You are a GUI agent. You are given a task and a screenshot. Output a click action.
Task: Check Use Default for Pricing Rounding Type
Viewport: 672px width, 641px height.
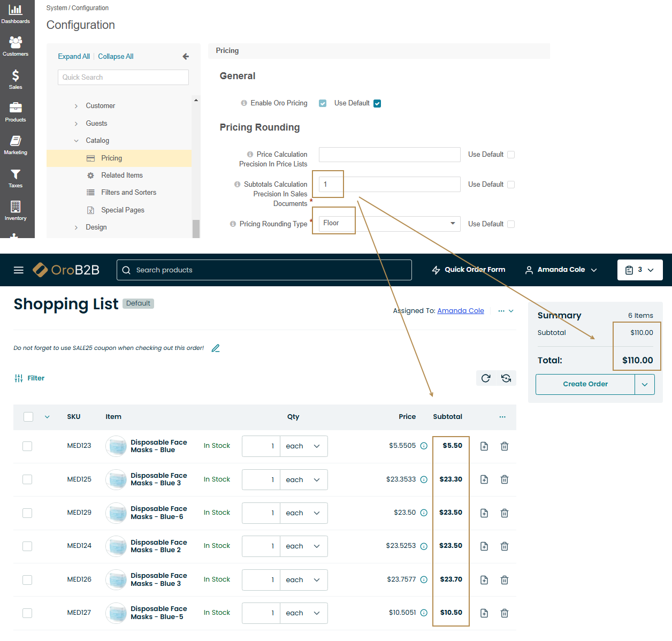point(511,224)
